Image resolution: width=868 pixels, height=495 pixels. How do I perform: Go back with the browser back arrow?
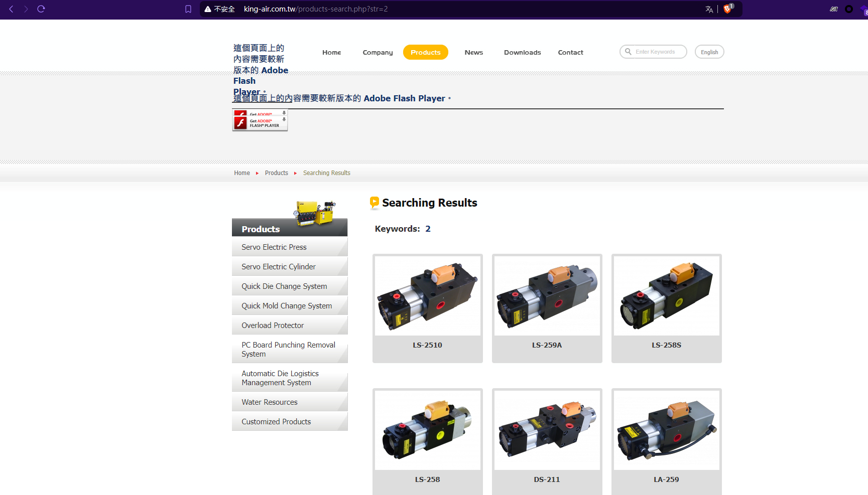[11, 9]
